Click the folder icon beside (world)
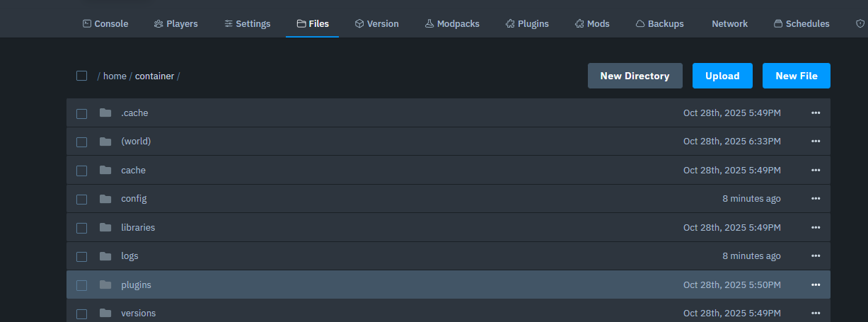The width and height of the screenshot is (868, 322). click(106, 142)
